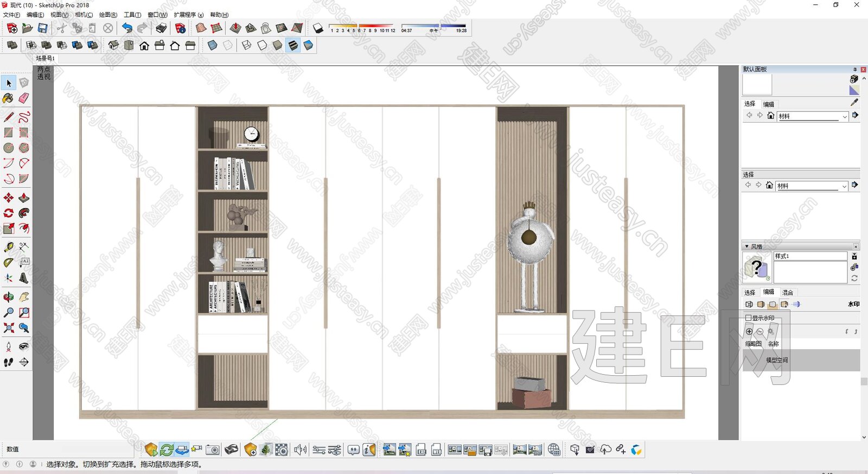The height and width of the screenshot is (474, 868).
Task: Select the 模型空间 watermark row
Action: pyautogui.click(x=801, y=360)
